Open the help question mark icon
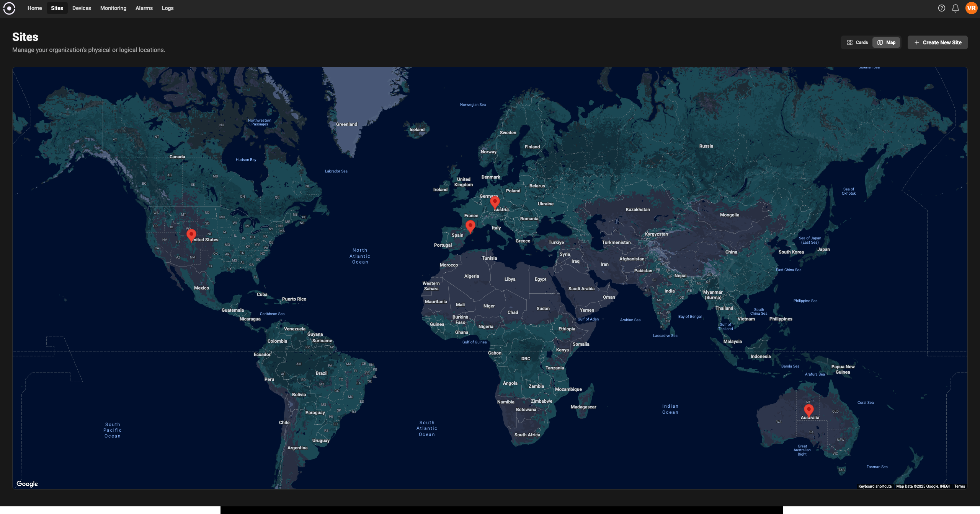Image resolution: width=980 pixels, height=514 pixels. tap(942, 8)
